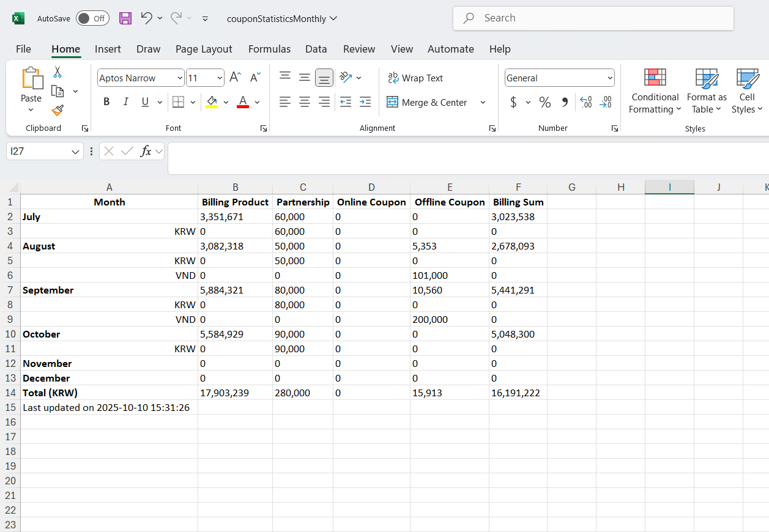The width and height of the screenshot is (769, 532).
Task: Click the Format Painter brush icon
Action: (x=58, y=110)
